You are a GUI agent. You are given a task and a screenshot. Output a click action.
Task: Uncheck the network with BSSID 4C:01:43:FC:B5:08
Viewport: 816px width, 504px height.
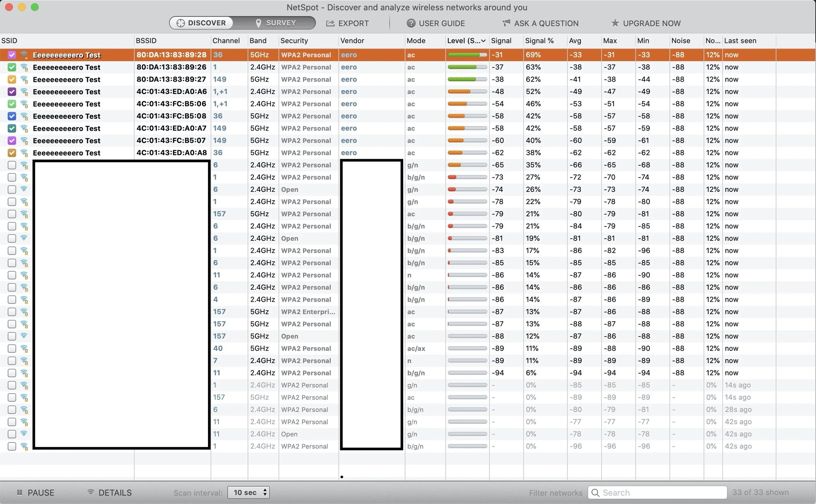pyautogui.click(x=12, y=116)
